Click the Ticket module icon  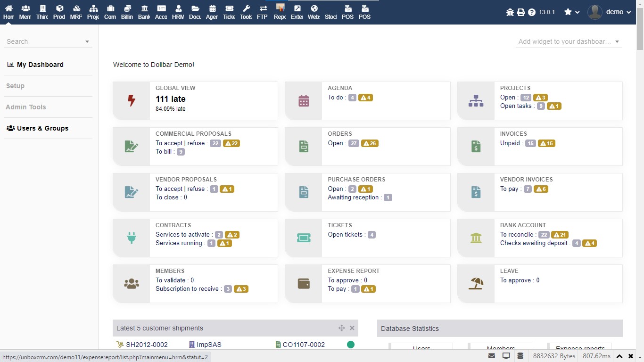pos(229,12)
